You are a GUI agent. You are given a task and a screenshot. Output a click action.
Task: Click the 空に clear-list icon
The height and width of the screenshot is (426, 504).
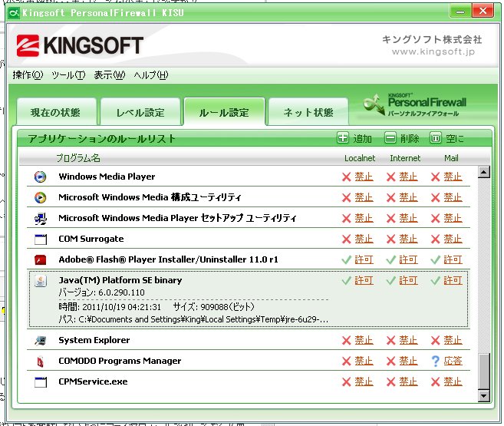click(436, 138)
